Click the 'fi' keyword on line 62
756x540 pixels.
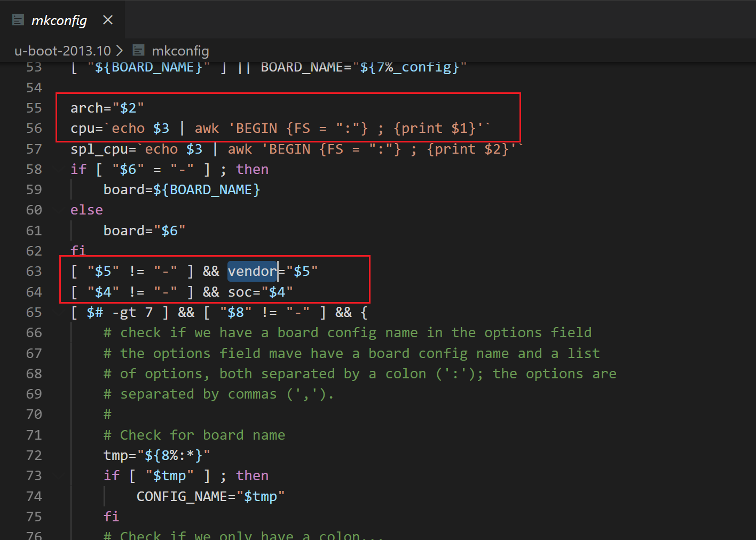78,251
